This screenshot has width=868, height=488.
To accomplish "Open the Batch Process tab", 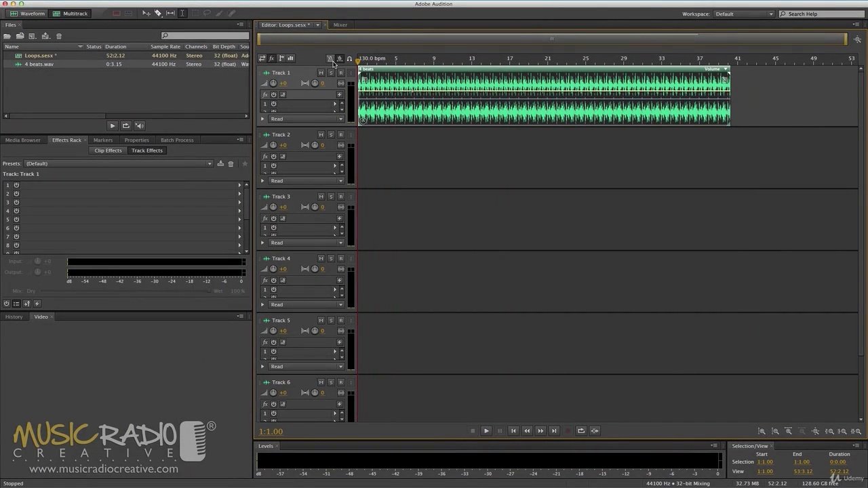I will [177, 140].
